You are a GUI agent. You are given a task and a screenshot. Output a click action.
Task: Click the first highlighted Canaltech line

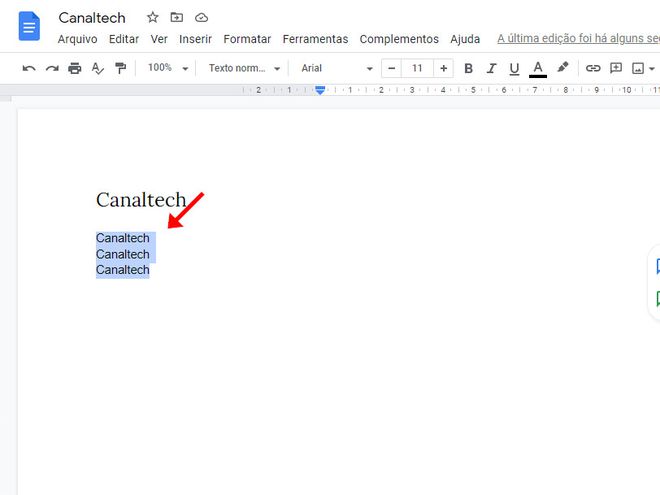(122, 238)
